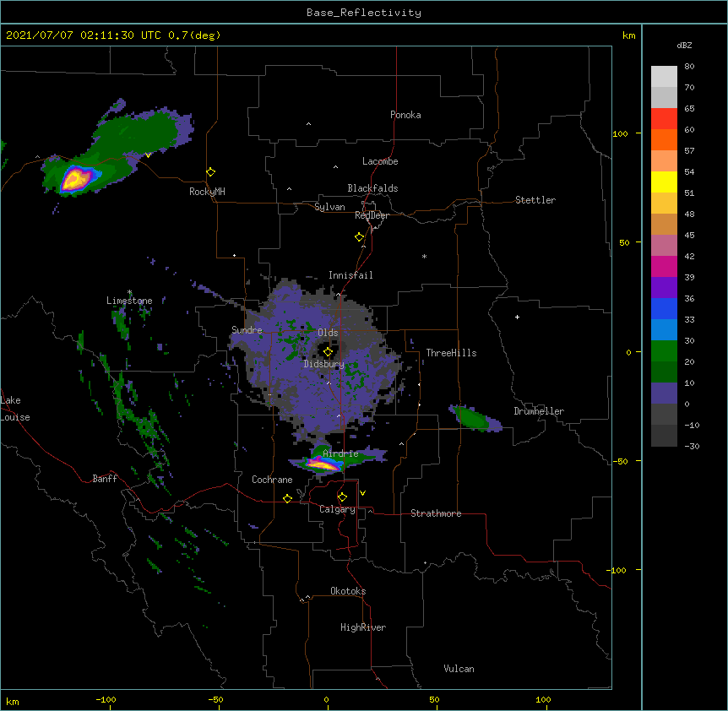Pick the magenta 39-42 dBZ legend swatch
The image size is (728, 711).
click(x=664, y=266)
